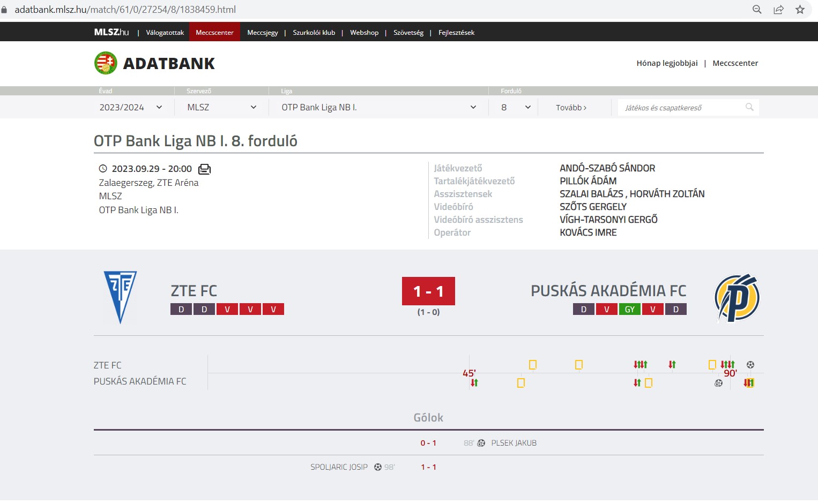Open the Puskás Akadémia FC club crest
This screenshot has width=818, height=504.
pyautogui.click(x=737, y=298)
